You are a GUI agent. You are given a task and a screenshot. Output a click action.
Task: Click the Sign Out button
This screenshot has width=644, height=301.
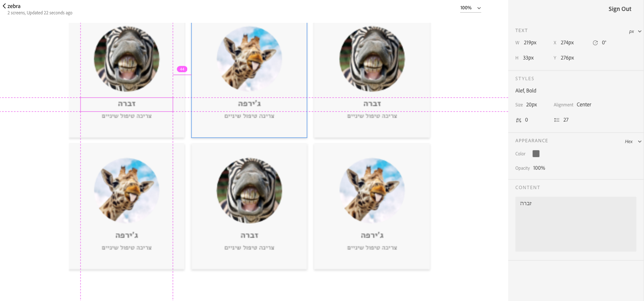pyautogui.click(x=620, y=9)
